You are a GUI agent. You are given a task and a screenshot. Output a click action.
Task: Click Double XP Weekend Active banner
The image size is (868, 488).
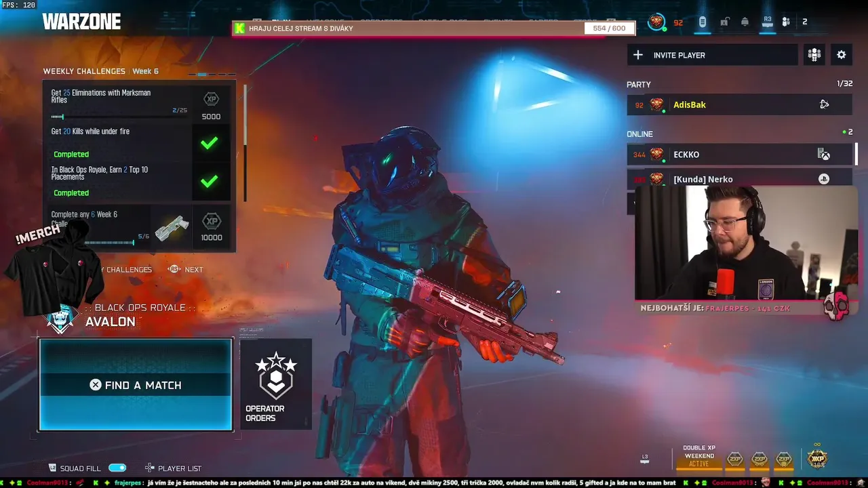[x=699, y=456]
